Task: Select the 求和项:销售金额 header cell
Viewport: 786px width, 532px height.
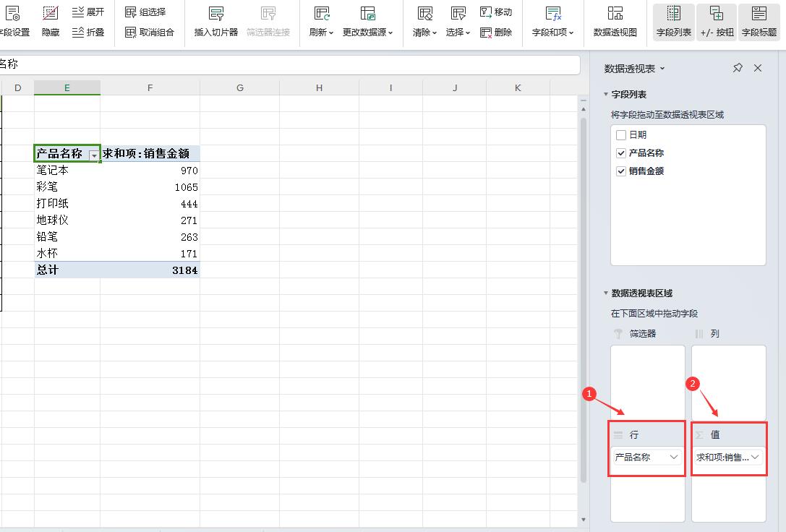Action: coord(150,153)
